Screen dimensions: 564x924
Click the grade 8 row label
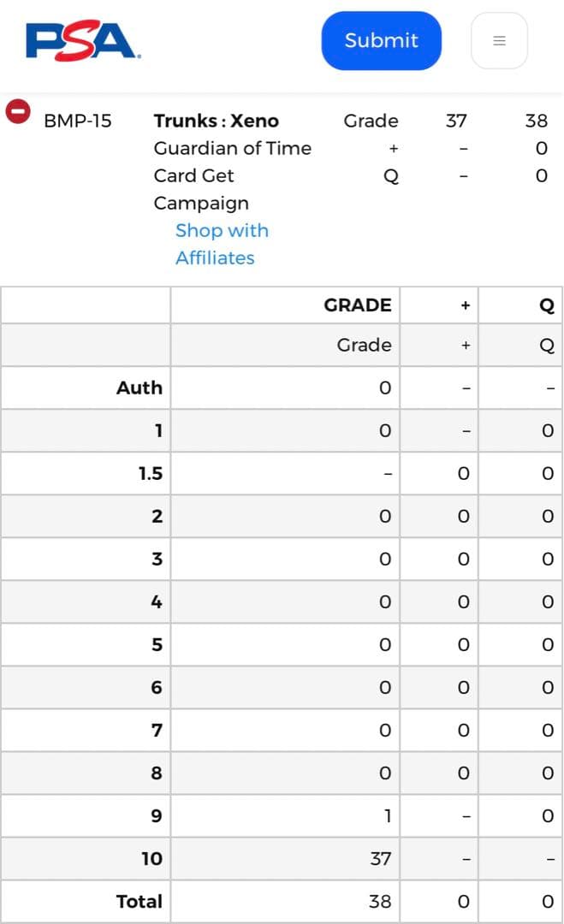point(157,773)
